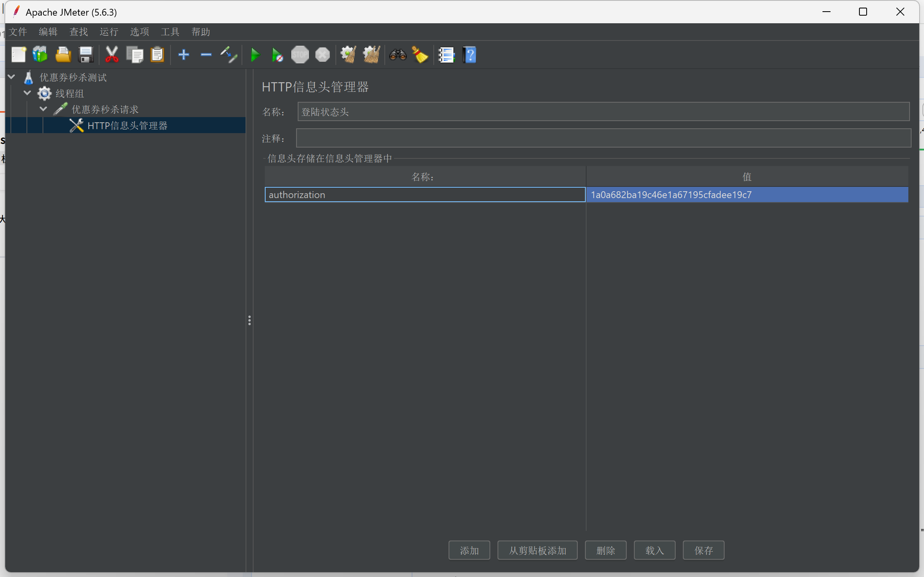The width and height of the screenshot is (924, 577).
Task: Click the panel divider handle dots
Action: pos(250,320)
